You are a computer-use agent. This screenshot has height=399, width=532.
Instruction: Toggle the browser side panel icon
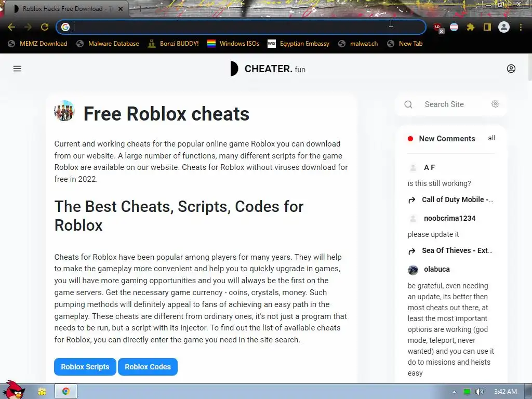coord(487,27)
